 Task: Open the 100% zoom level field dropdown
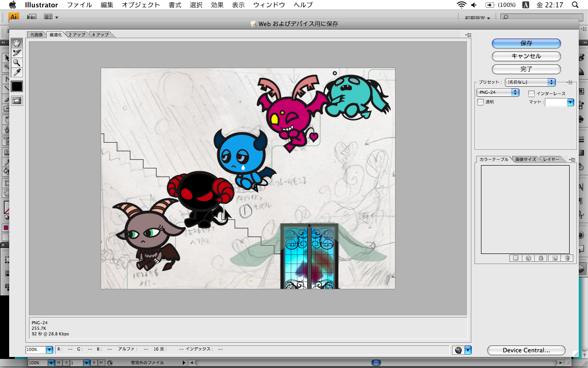click(50, 350)
